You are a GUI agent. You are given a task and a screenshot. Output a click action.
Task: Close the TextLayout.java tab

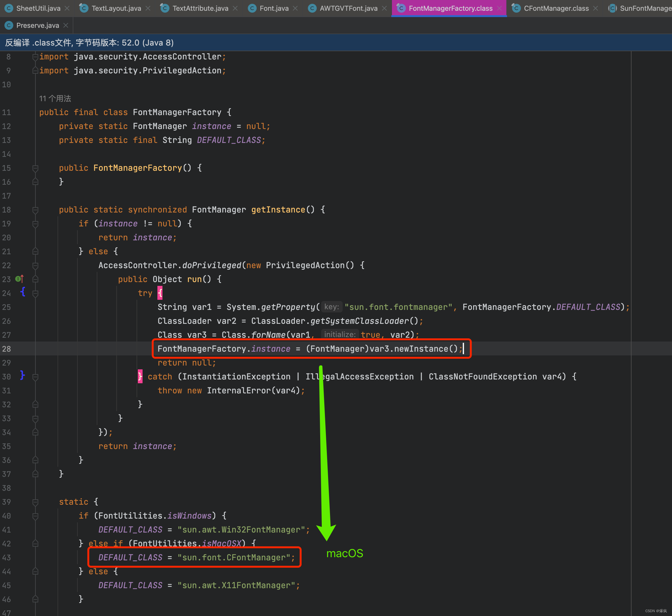click(x=148, y=8)
